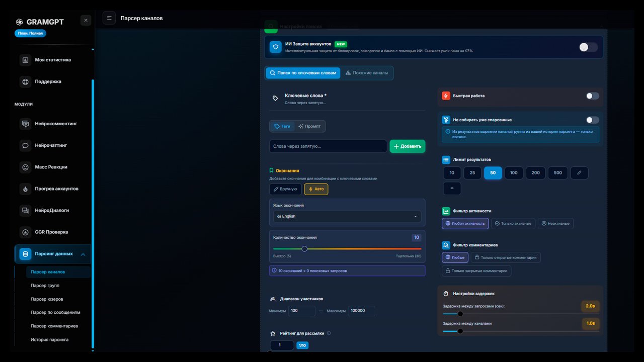Open the Язык окончаний English dropdown

point(347,216)
